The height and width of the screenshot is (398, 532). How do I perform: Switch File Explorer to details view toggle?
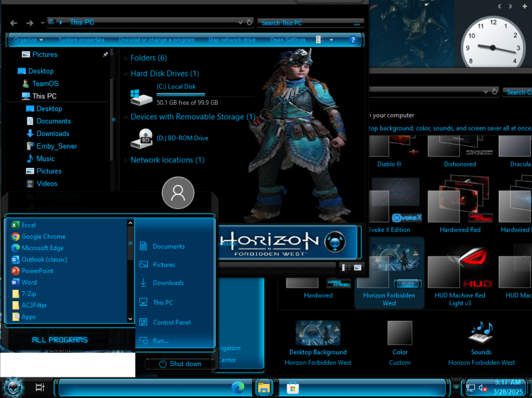346,268
